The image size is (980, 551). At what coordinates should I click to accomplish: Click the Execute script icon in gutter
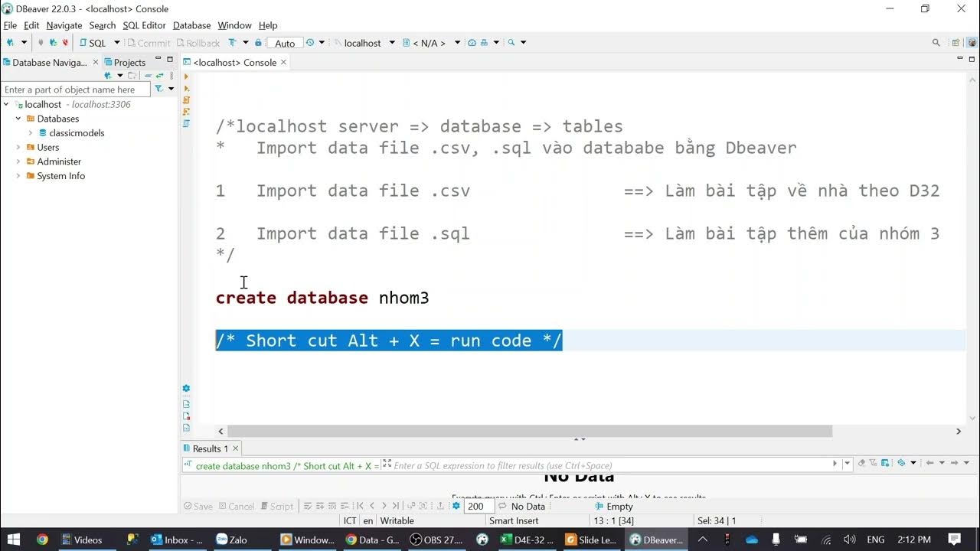pos(187,100)
